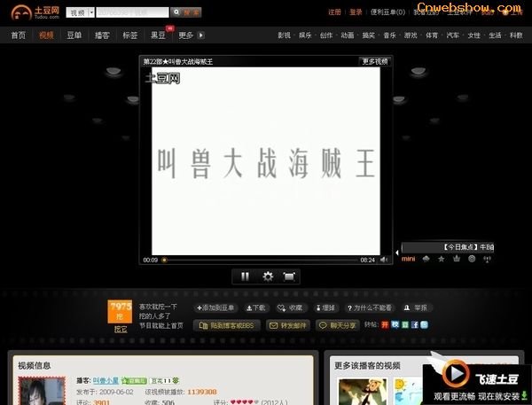Screen dimensions: 532x405
Task: Click the orange search button with magnifier
Action: pos(186,12)
